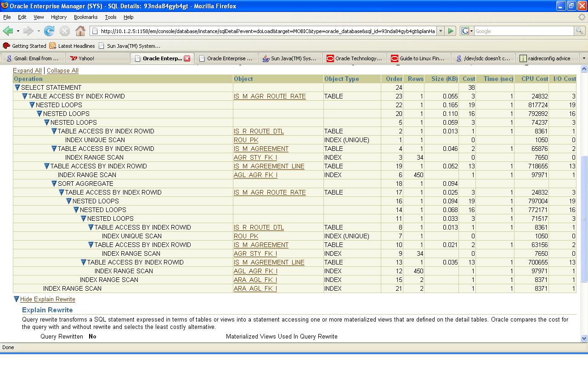Open the Bookmarks menu

tap(85, 17)
